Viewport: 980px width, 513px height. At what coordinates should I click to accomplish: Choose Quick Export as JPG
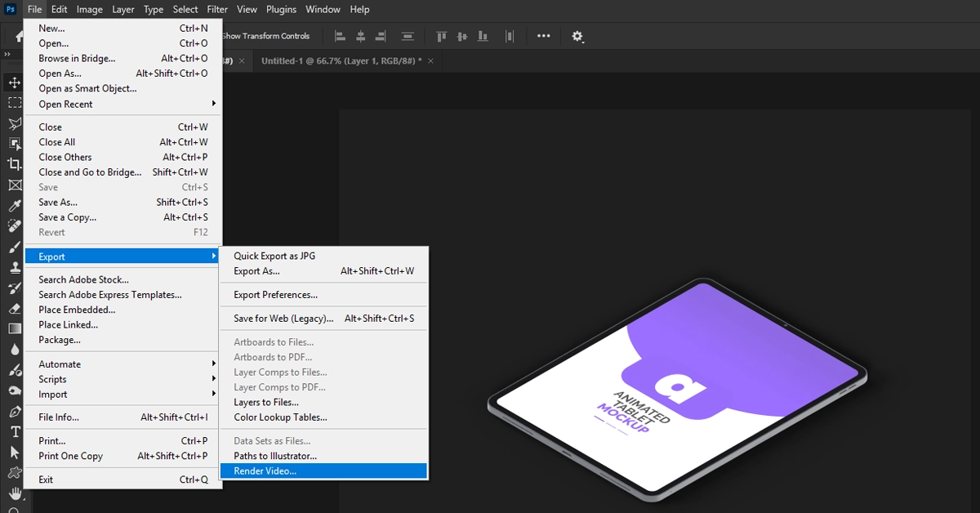coord(323,256)
